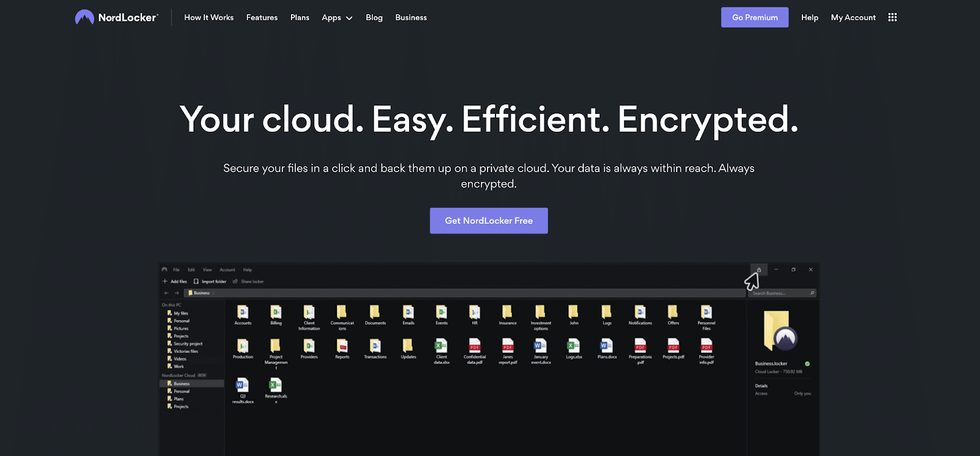Open the Accounts folder icon
980x456 pixels.
pyautogui.click(x=243, y=313)
